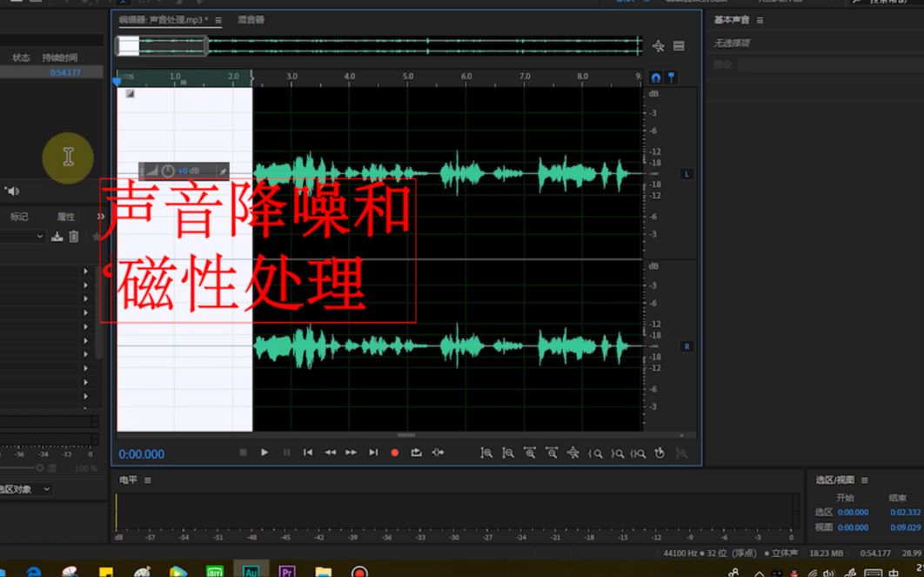The width and height of the screenshot is (924, 577).
Task: Toggle the Show Waveform display button
Action: coord(653,77)
